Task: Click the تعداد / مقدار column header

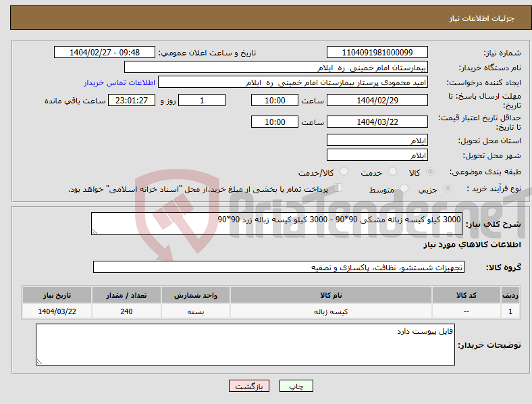Action: (126, 295)
